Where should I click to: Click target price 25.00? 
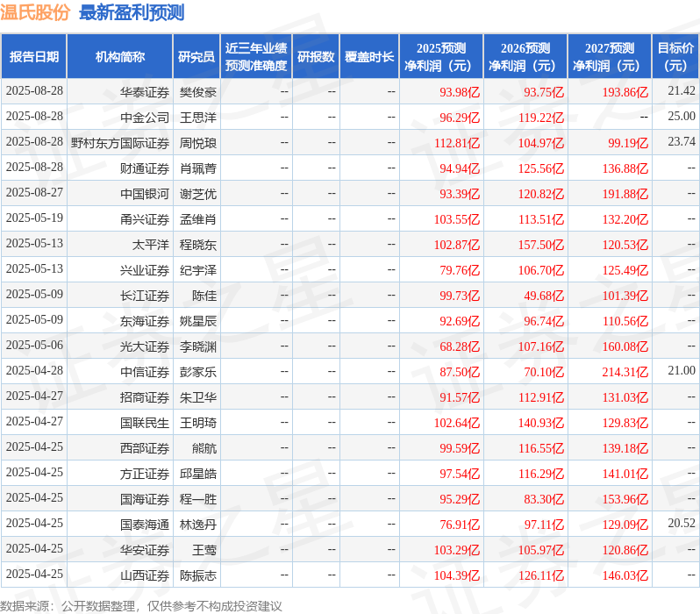pos(682,116)
